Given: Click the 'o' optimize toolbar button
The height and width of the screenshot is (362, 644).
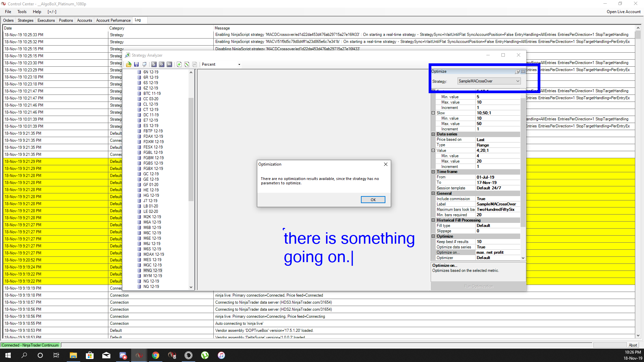Looking at the screenshot, I should click(x=162, y=64).
